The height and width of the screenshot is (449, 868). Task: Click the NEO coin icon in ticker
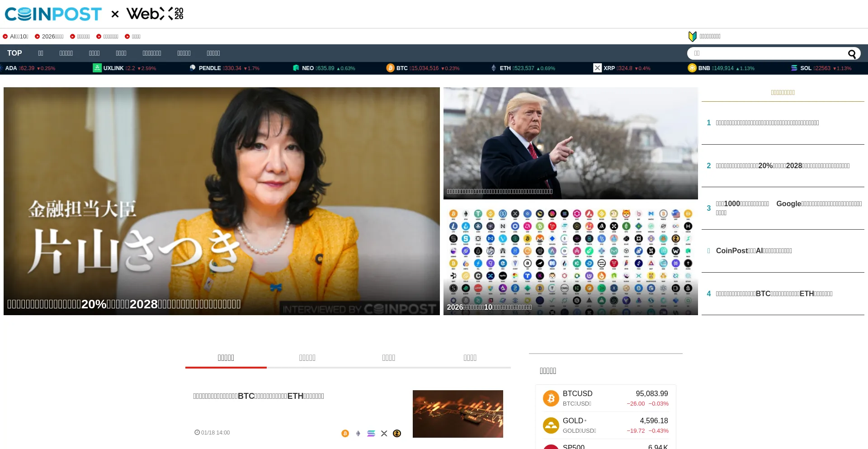point(296,68)
